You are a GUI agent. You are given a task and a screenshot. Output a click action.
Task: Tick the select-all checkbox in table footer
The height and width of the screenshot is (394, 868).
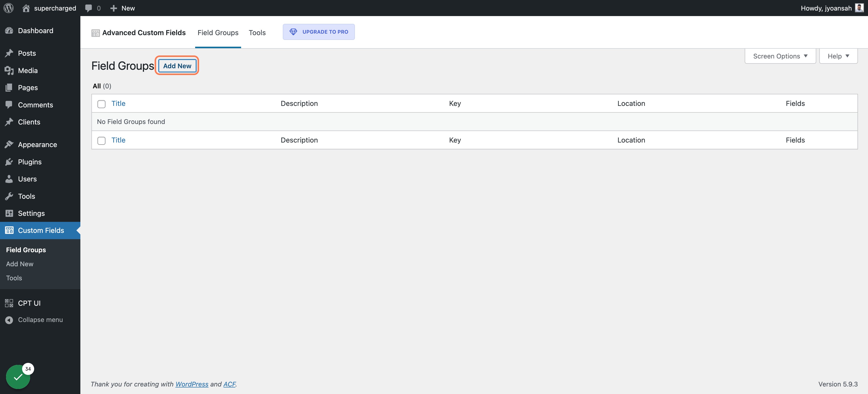click(101, 141)
